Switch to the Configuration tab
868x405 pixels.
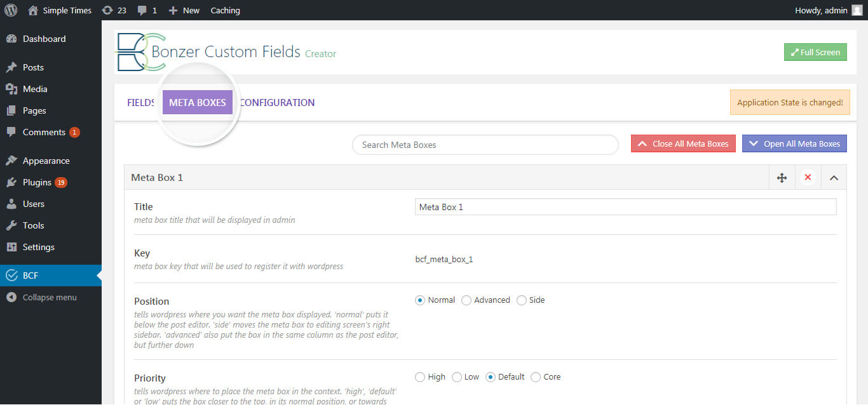click(278, 103)
